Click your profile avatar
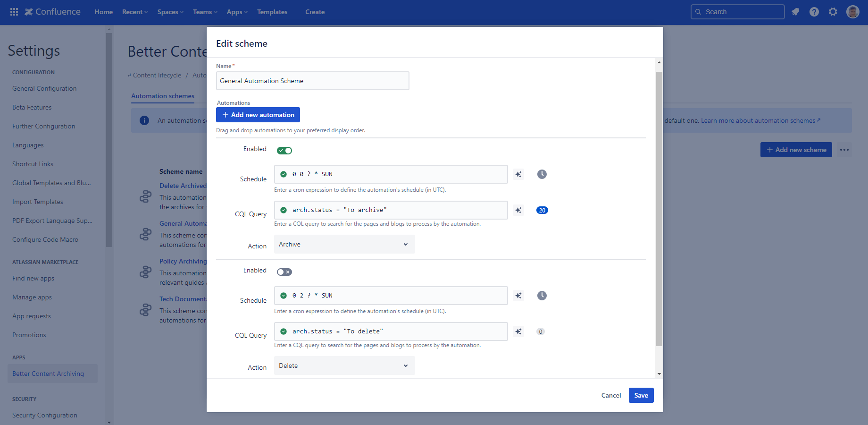 click(x=853, y=12)
